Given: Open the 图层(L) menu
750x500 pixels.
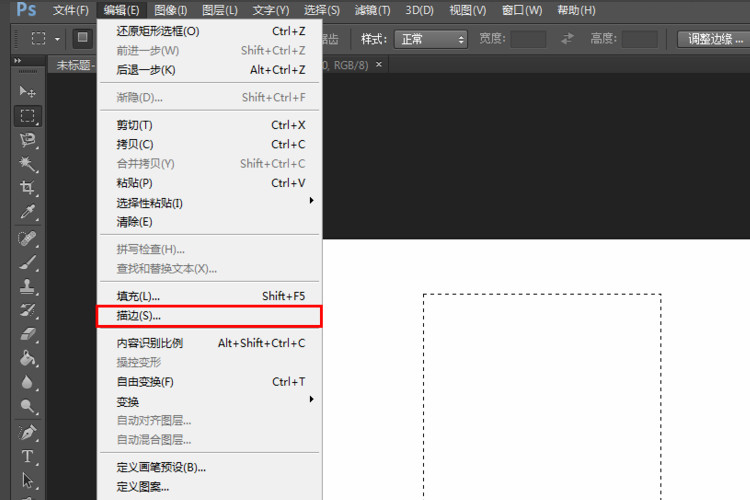Looking at the screenshot, I should (220, 10).
